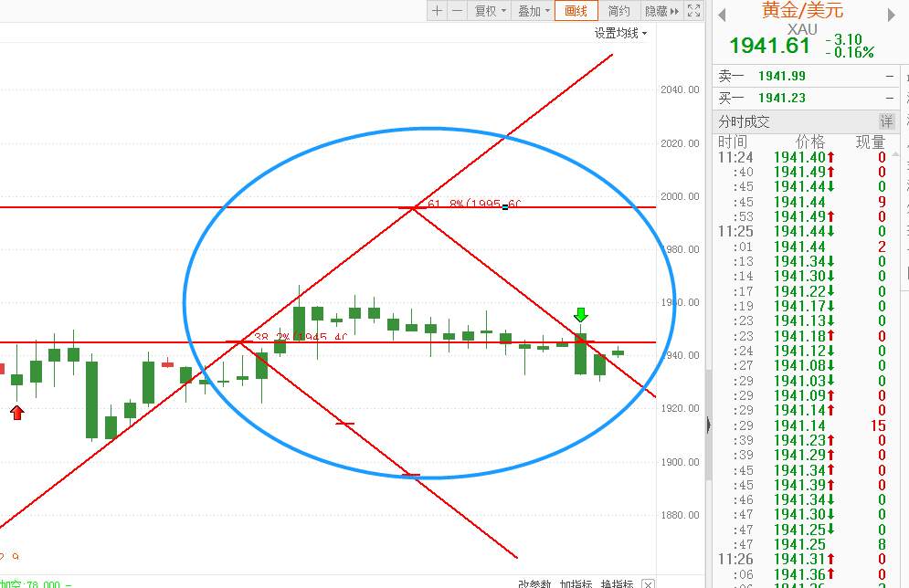
Task: Click the 卖一 price 1941.99
Action: pos(781,76)
